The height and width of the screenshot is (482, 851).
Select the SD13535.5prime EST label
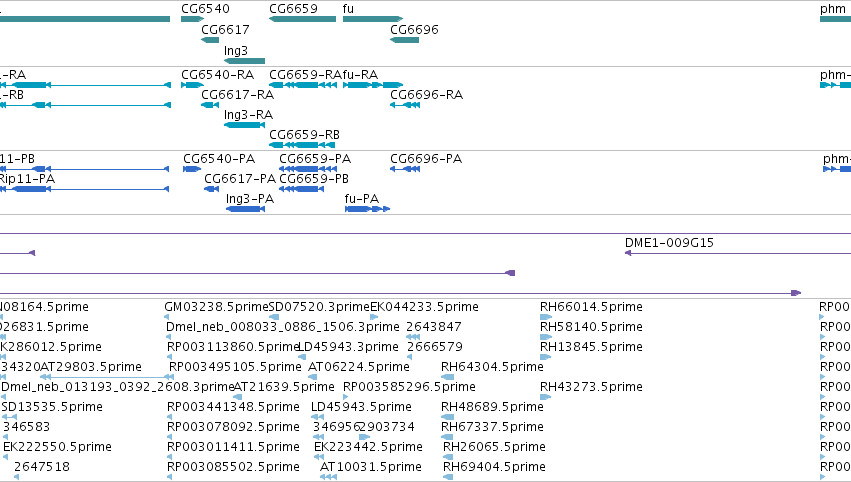[52, 407]
